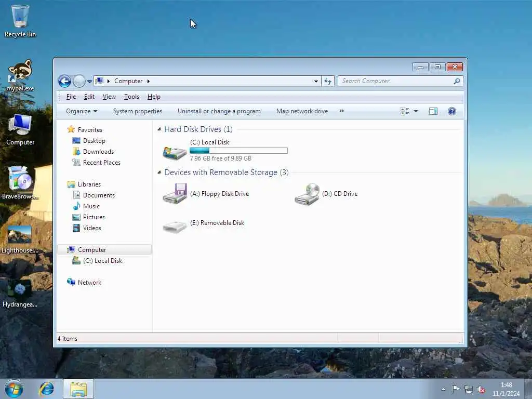This screenshot has height=399, width=532.
Task: Click the network tray icon
Action: click(x=469, y=389)
